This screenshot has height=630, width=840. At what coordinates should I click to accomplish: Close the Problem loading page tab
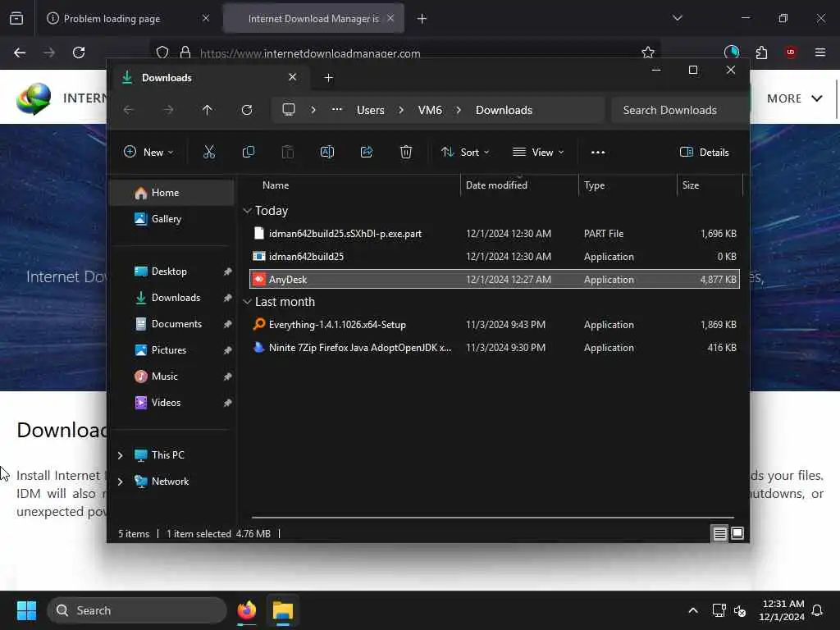(x=206, y=18)
